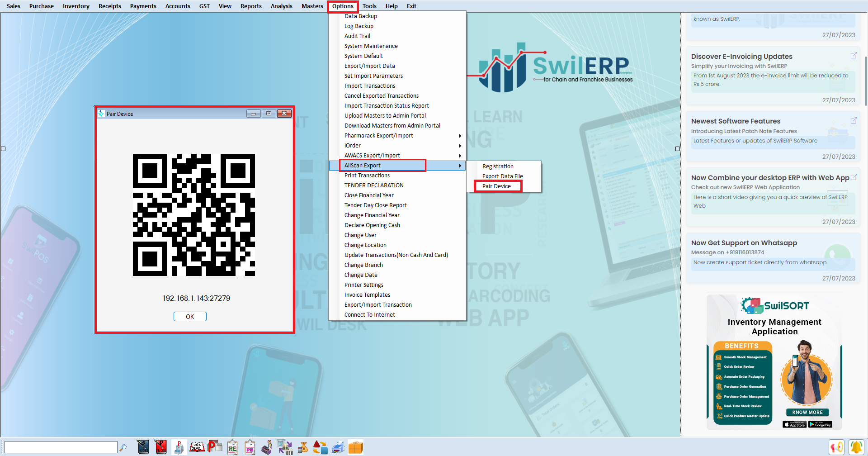The height and width of the screenshot is (456, 868).
Task: Minimize the Pair Device window
Action: click(x=253, y=114)
